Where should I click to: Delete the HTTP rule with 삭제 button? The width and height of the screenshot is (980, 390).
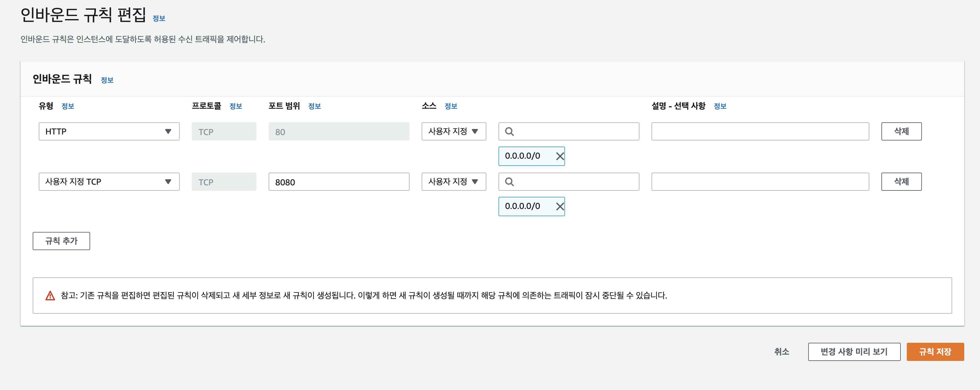click(x=901, y=131)
